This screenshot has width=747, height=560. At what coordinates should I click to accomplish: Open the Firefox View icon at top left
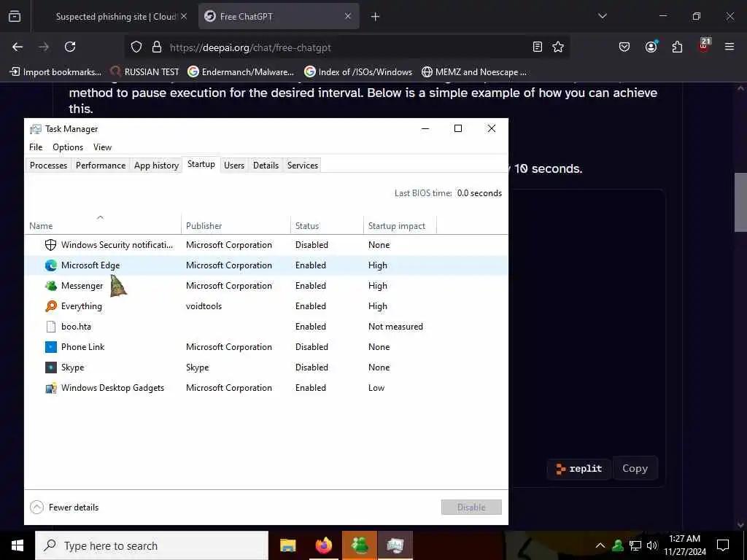15,17
